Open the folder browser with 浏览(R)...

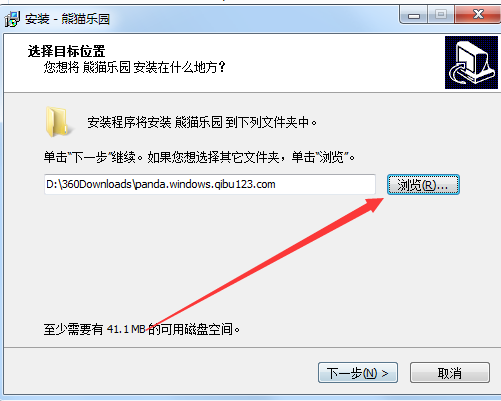tap(423, 185)
